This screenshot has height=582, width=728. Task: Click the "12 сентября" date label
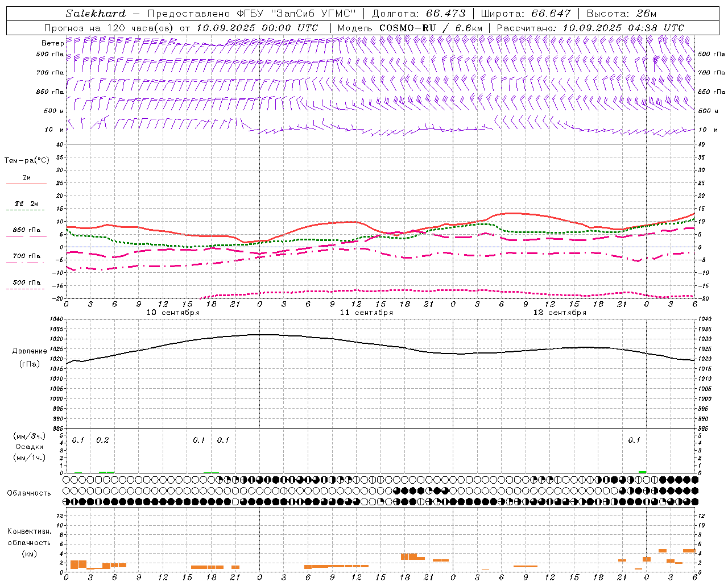[560, 313]
